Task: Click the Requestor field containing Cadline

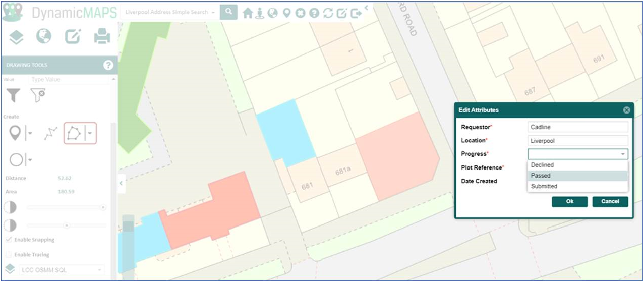Action: pyautogui.click(x=578, y=127)
